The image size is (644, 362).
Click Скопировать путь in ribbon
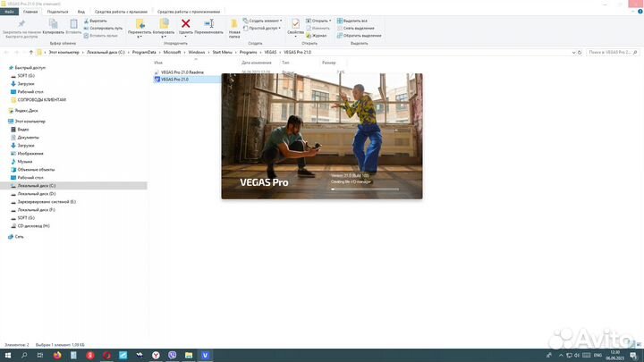coord(103,28)
